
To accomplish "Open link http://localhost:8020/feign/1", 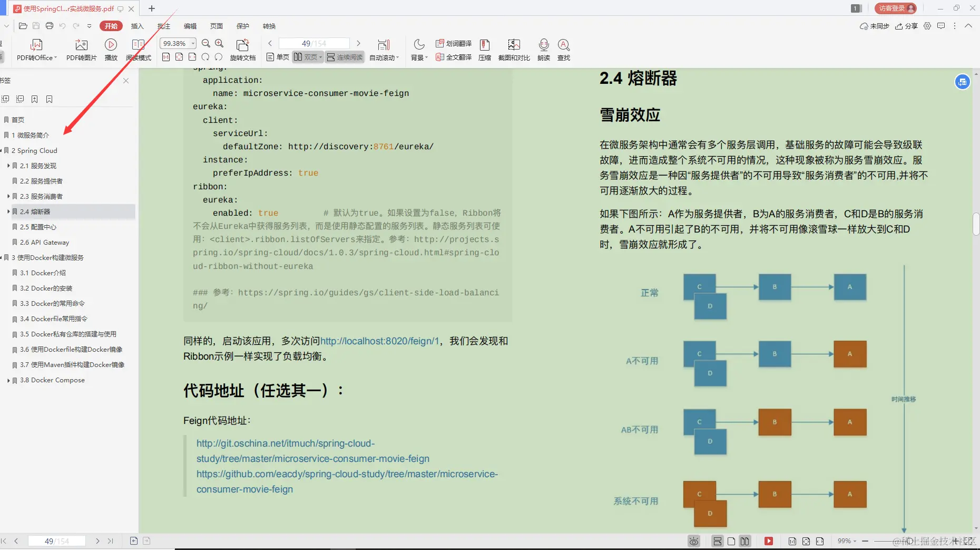I will (x=378, y=341).
